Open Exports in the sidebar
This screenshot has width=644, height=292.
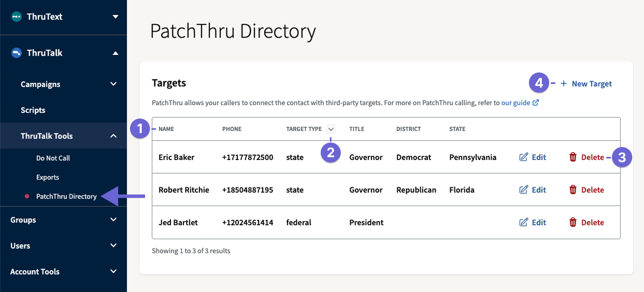(48, 177)
